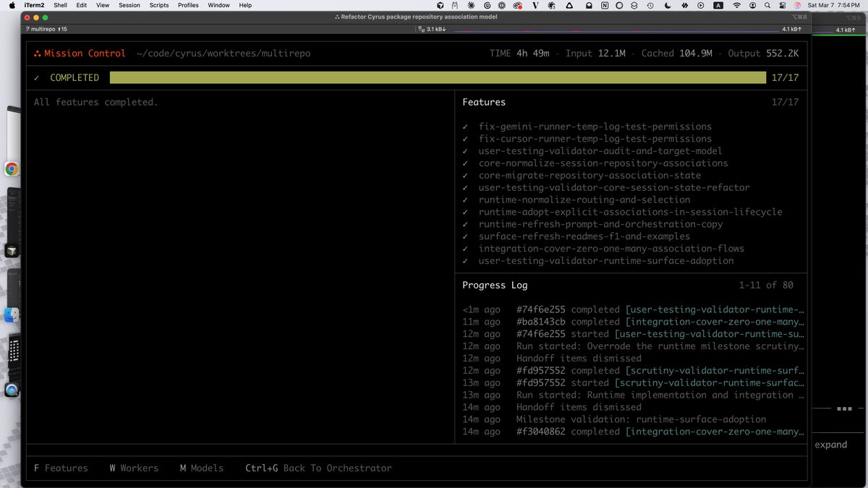Open the keyboard input source A icon
This screenshot has height=488, width=868.
click(x=718, y=5)
